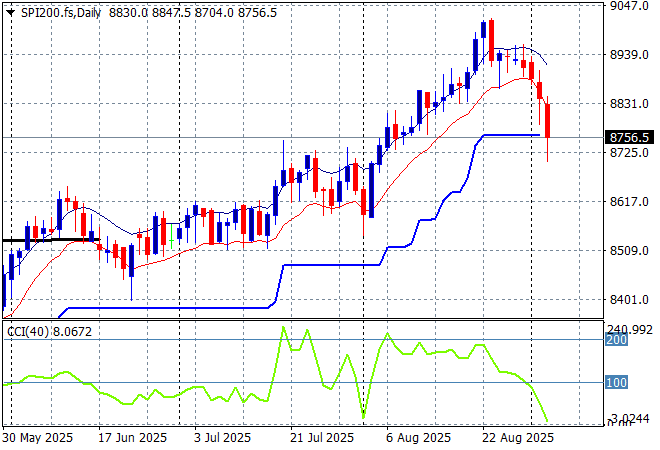Screen dimensions: 660x450
Task: Click the black horizontal line near 8530
Action: coord(51,240)
